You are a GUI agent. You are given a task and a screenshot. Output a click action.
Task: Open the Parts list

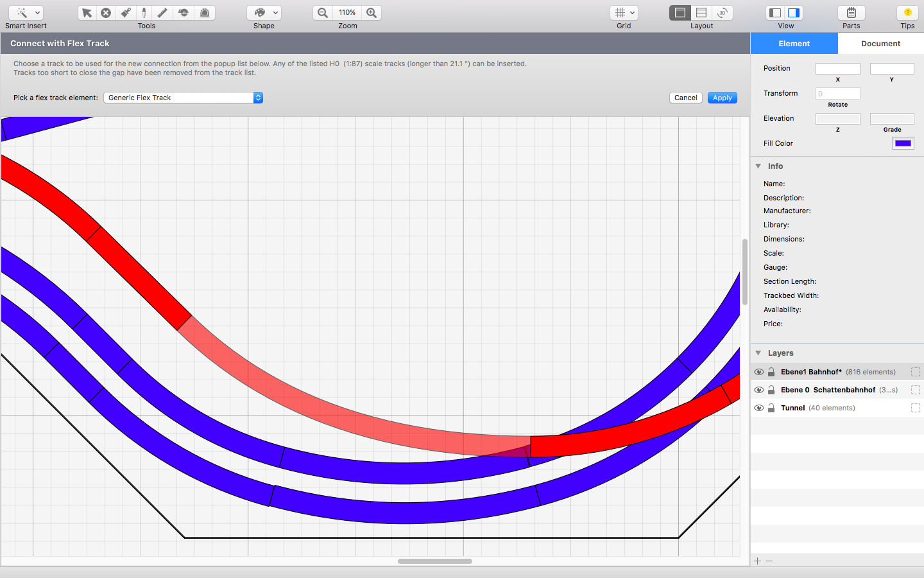click(x=851, y=13)
